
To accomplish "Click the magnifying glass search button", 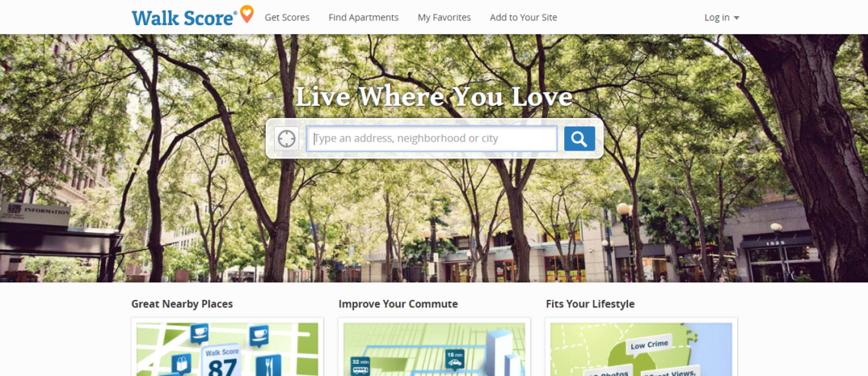I will click(579, 139).
